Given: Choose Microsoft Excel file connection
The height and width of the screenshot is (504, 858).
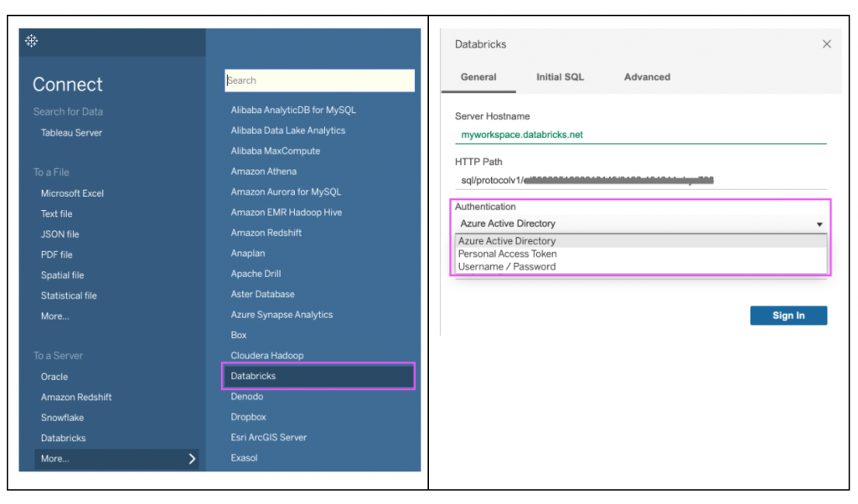Looking at the screenshot, I should tap(72, 193).
